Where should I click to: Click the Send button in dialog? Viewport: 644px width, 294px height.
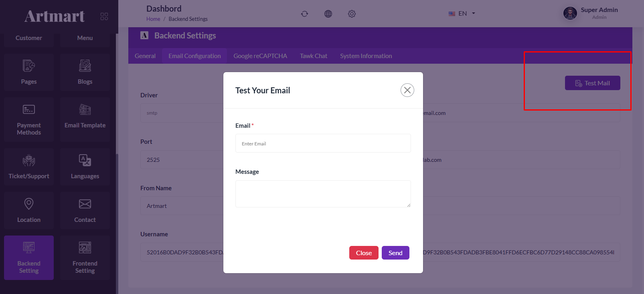coord(395,253)
